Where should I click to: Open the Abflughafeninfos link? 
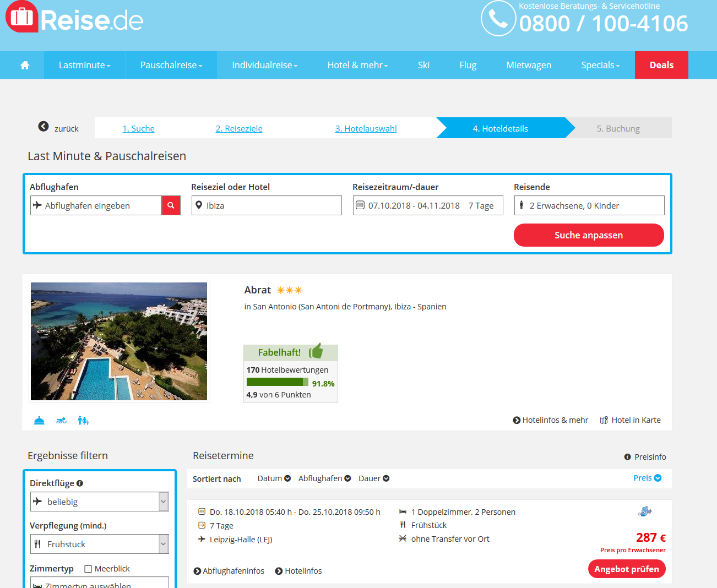click(229, 571)
